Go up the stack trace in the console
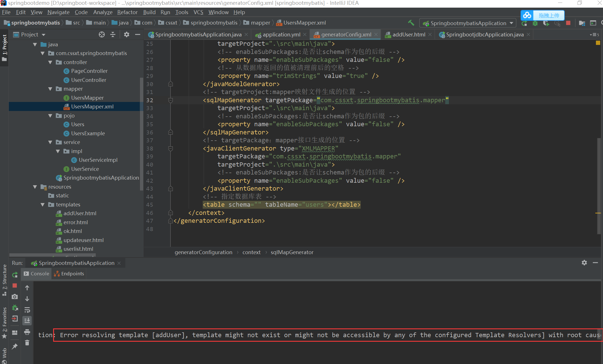 click(27, 288)
